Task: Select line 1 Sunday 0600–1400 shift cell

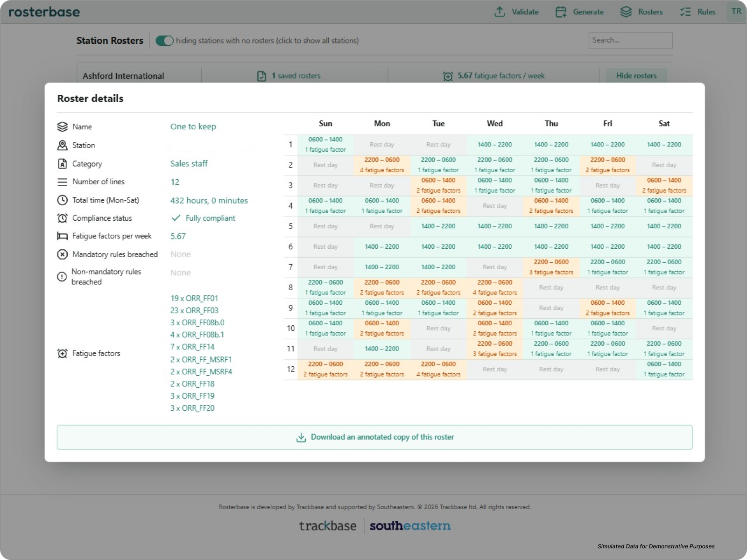Action: [x=325, y=145]
